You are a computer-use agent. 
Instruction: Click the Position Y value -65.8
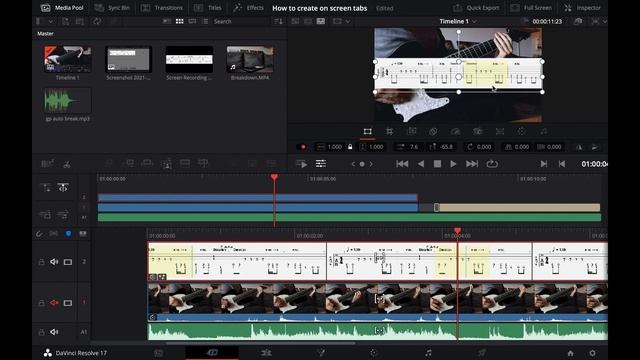point(447,147)
